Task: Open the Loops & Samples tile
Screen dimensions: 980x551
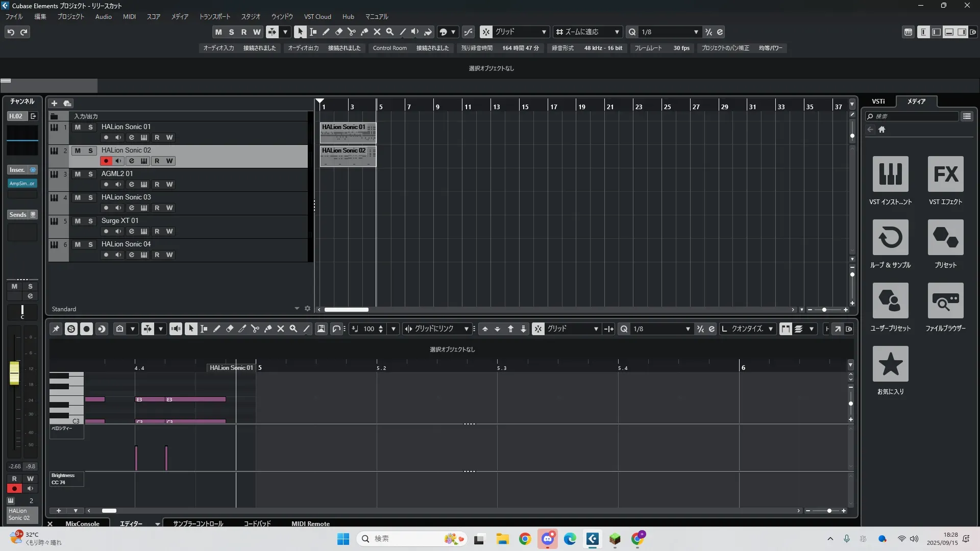Action: tap(890, 238)
